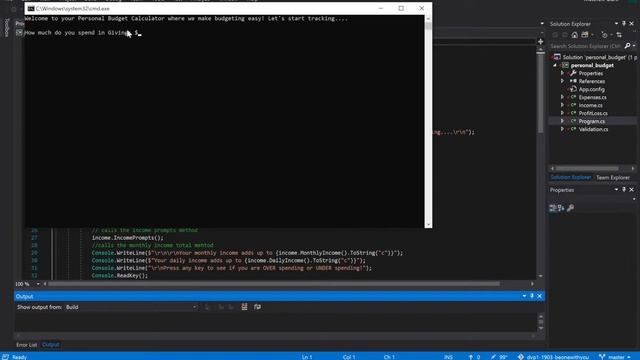
Task: Click the code line income.IncomePrompts();
Action: pos(127,238)
